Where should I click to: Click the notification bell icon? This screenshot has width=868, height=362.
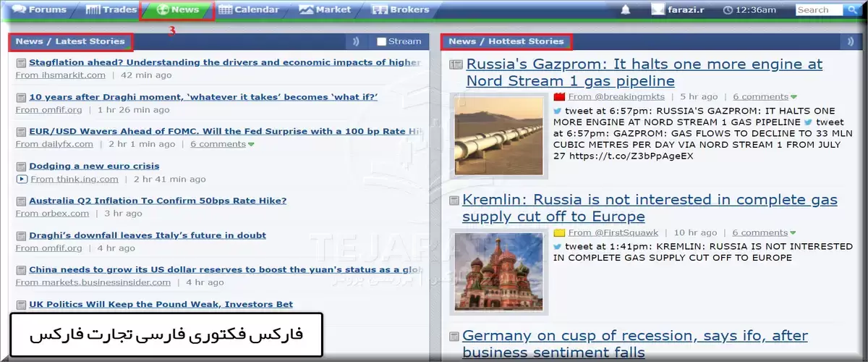(625, 10)
